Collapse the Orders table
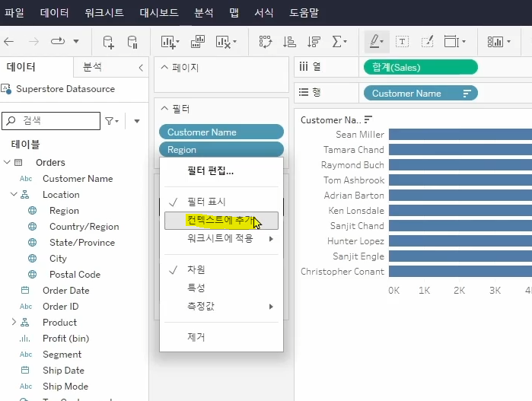Viewport: 532px width, 401px height. [x=7, y=163]
